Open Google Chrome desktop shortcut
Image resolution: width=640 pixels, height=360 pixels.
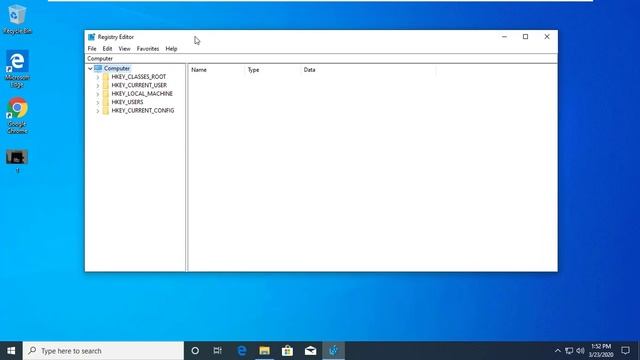[x=17, y=116]
